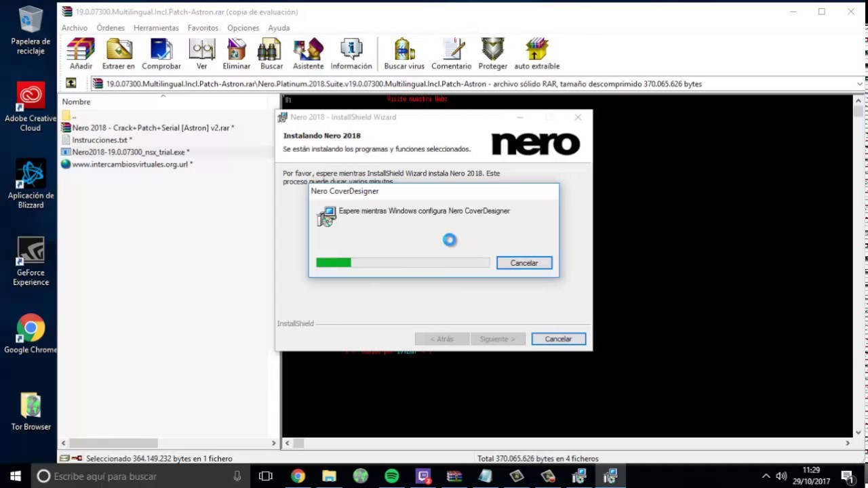Click file list scrollbar right arrow
The image size is (868, 488).
pos(273,443)
